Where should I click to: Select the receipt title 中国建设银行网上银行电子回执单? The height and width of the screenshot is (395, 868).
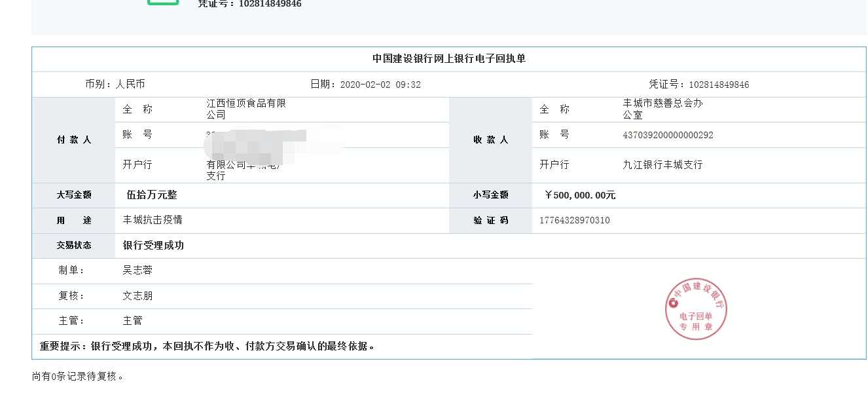pyautogui.click(x=449, y=58)
